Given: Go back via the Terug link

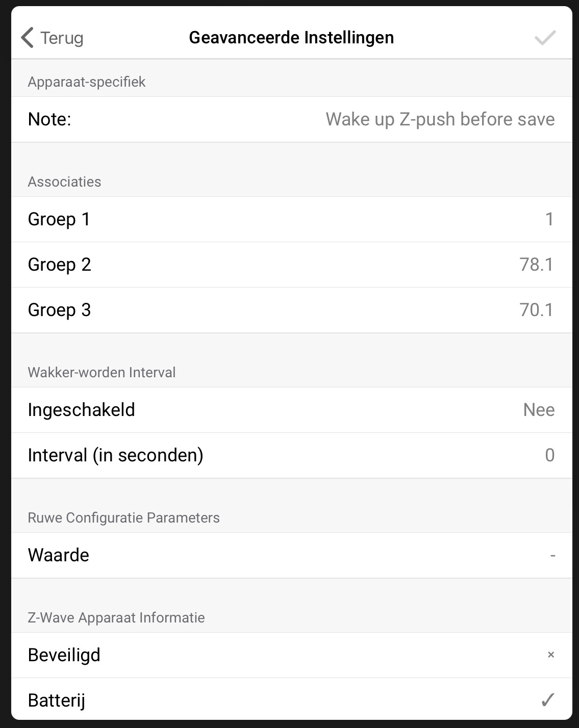Looking at the screenshot, I should 62,38.
